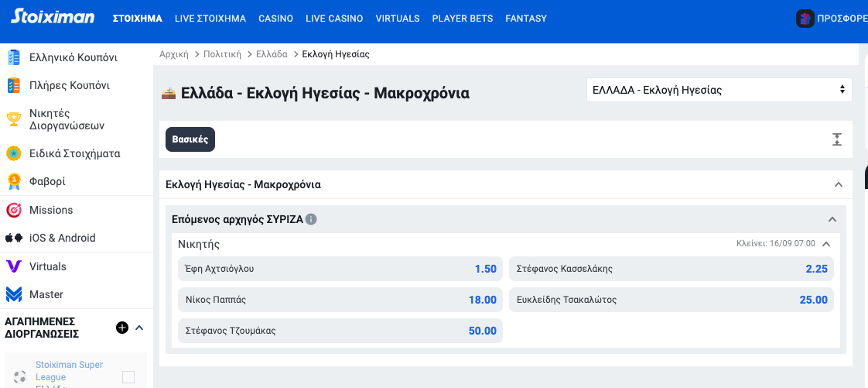Open the ΣΤΟΙΧΗΜΑ tab
Image resolution: width=868 pixels, height=388 pixels.
click(137, 19)
